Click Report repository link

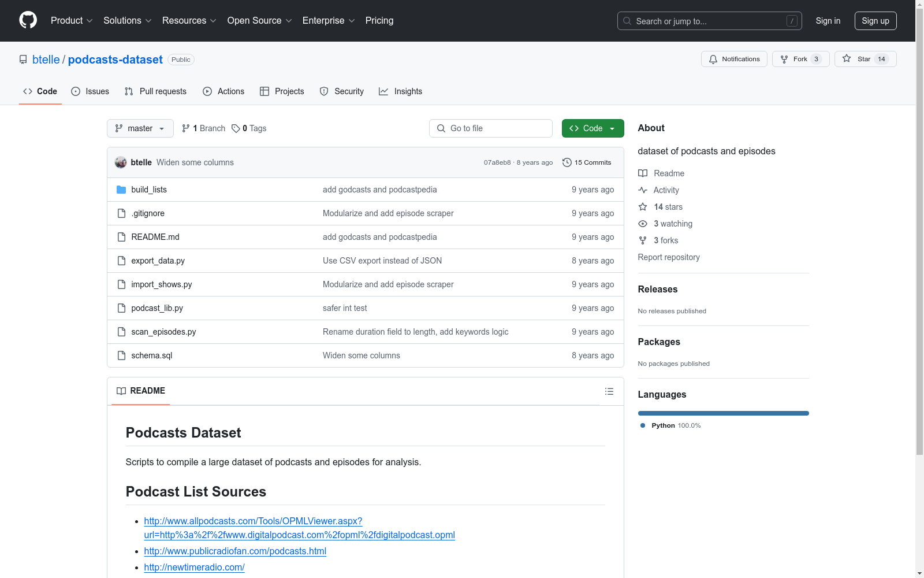(669, 257)
